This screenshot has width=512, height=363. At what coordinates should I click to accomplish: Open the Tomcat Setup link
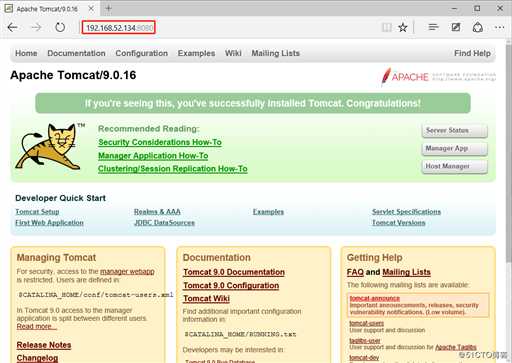tap(37, 212)
